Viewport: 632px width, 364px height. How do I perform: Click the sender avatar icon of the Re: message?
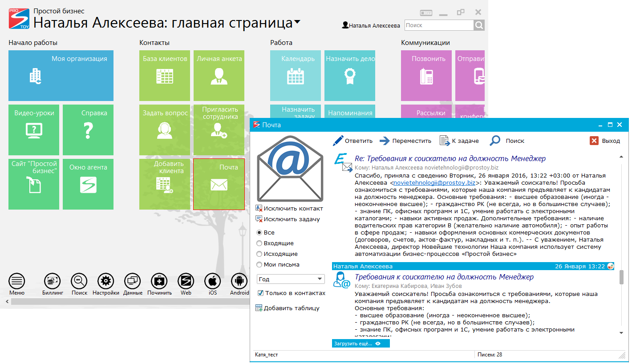[x=343, y=163]
